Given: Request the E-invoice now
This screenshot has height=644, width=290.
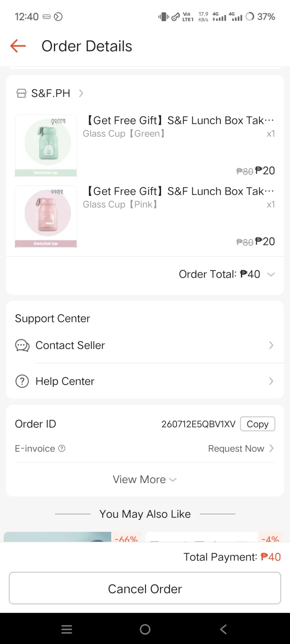Looking at the screenshot, I should coord(241,448).
